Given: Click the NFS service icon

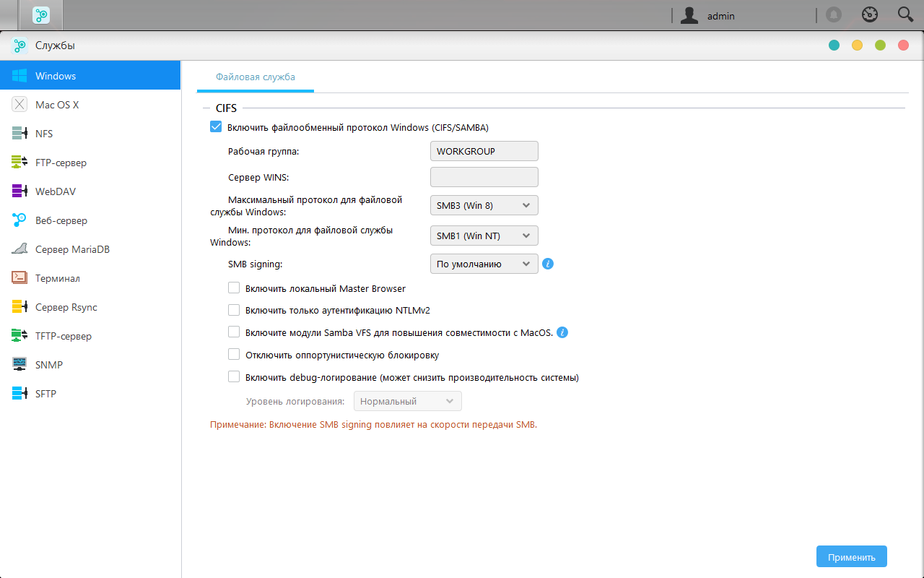Looking at the screenshot, I should click(x=19, y=134).
